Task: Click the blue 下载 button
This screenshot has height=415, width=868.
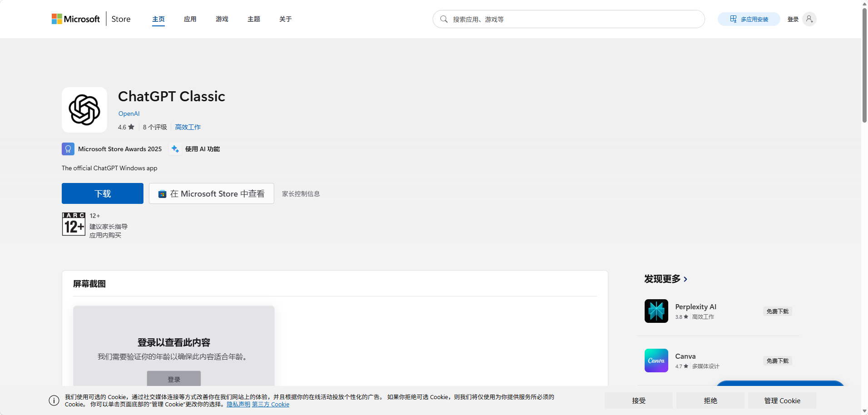Action: tap(103, 193)
